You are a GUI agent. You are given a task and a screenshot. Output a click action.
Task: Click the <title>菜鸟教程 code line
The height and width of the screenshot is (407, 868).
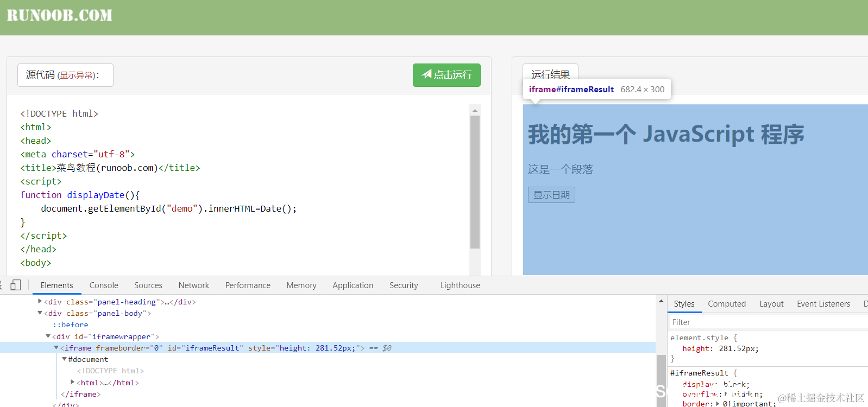[110, 168]
